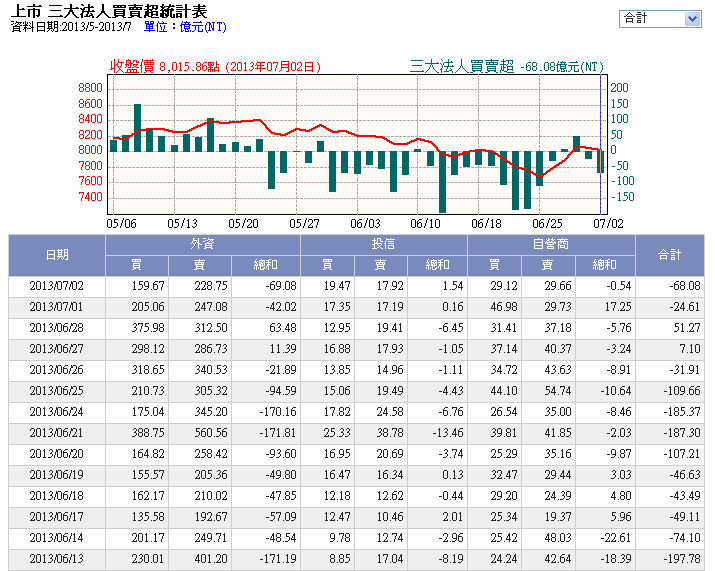Click the 收盤價 closing price legend label
The height and width of the screenshot is (571, 715).
pyautogui.click(x=132, y=67)
